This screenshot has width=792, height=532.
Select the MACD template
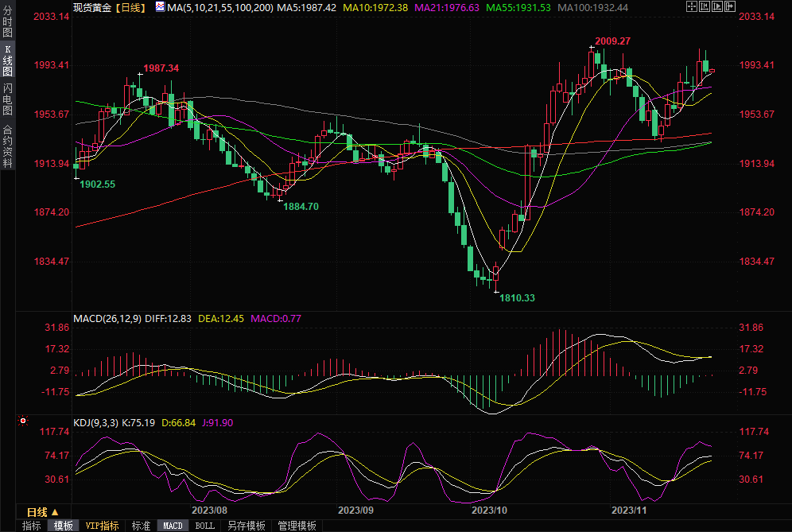click(173, 526)
